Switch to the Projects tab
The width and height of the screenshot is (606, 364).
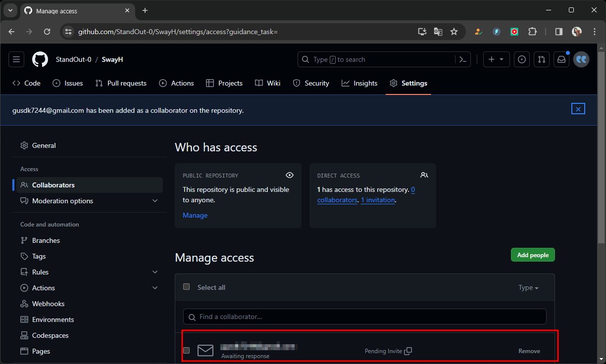[224, 83]
